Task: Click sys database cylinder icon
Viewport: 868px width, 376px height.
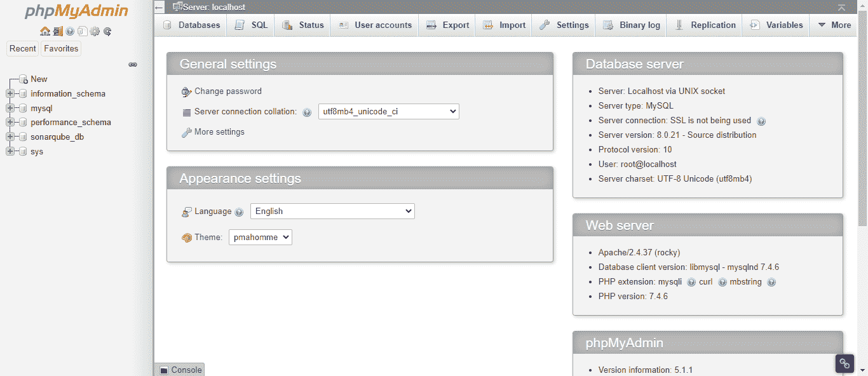Action: [24, 151]
